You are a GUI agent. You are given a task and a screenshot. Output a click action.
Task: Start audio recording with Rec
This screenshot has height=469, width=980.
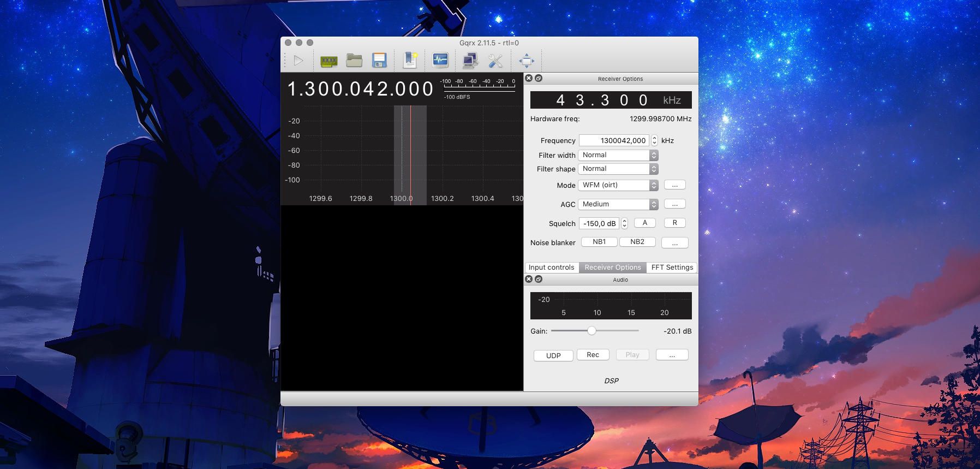coord(593,355)
